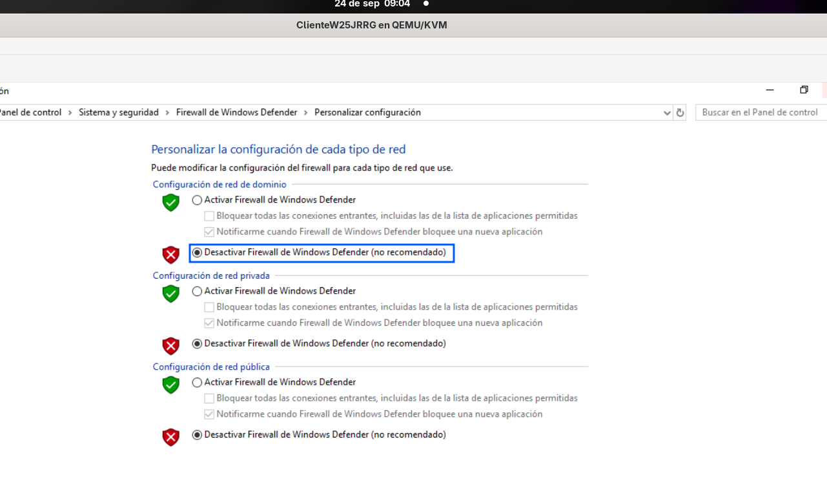Image resolution: width=827 pixels, height=504 pixels.
Task: Expand the chevron after Panel de control
Action: pos(70,112)
